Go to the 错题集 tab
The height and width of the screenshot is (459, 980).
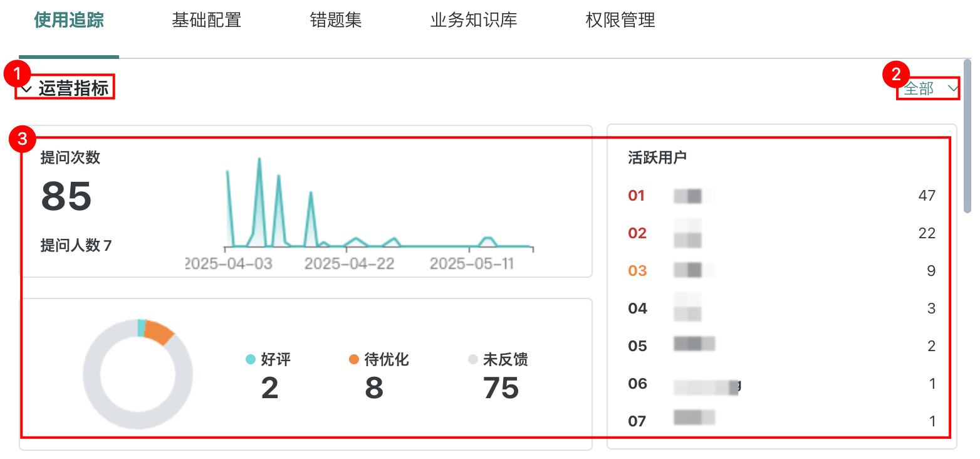(x=335, y=20)
